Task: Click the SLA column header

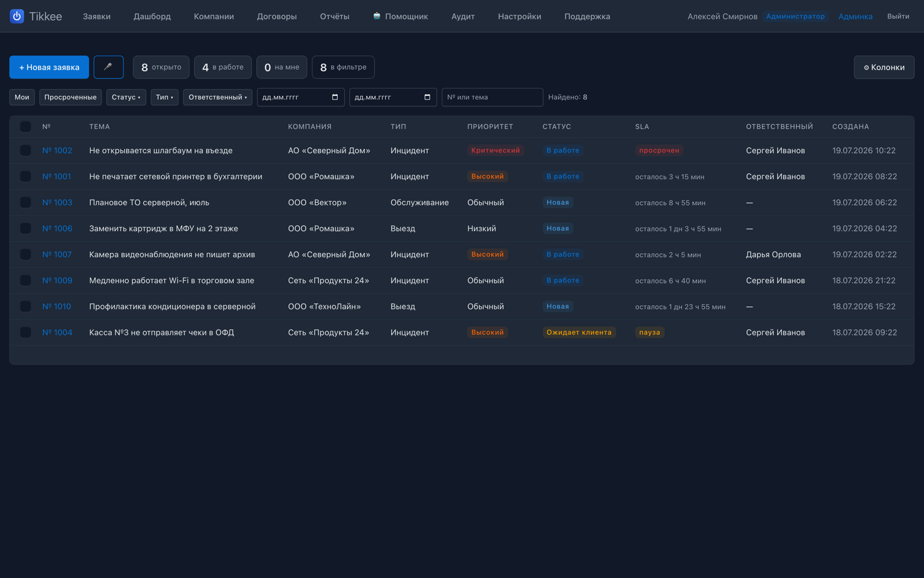Action: tap(642, 127)
